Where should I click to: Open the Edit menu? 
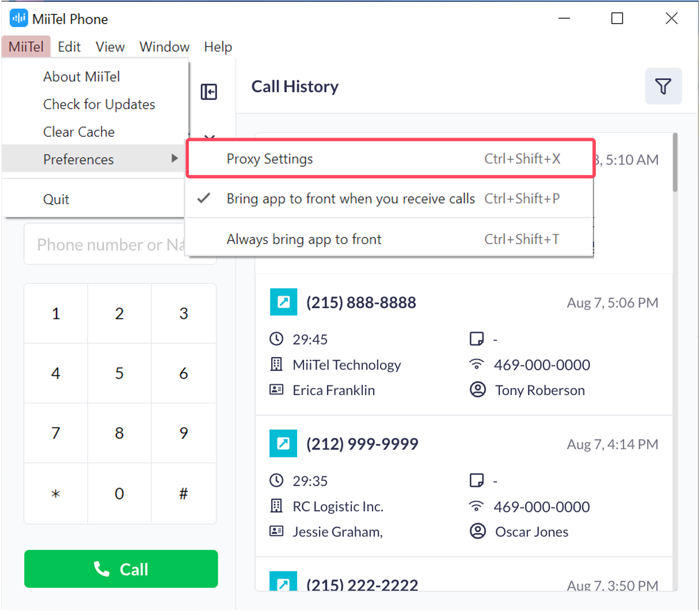(69, 46)
